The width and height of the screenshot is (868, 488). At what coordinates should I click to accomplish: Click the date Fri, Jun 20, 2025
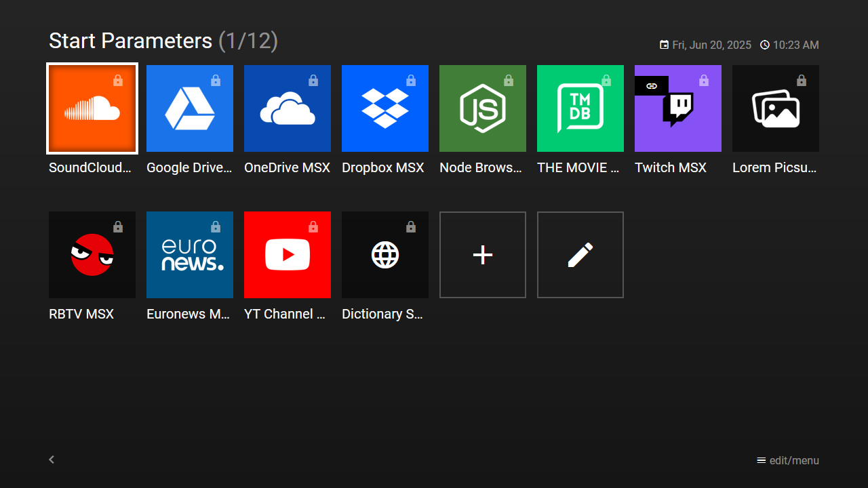click(x=705, y=45)
